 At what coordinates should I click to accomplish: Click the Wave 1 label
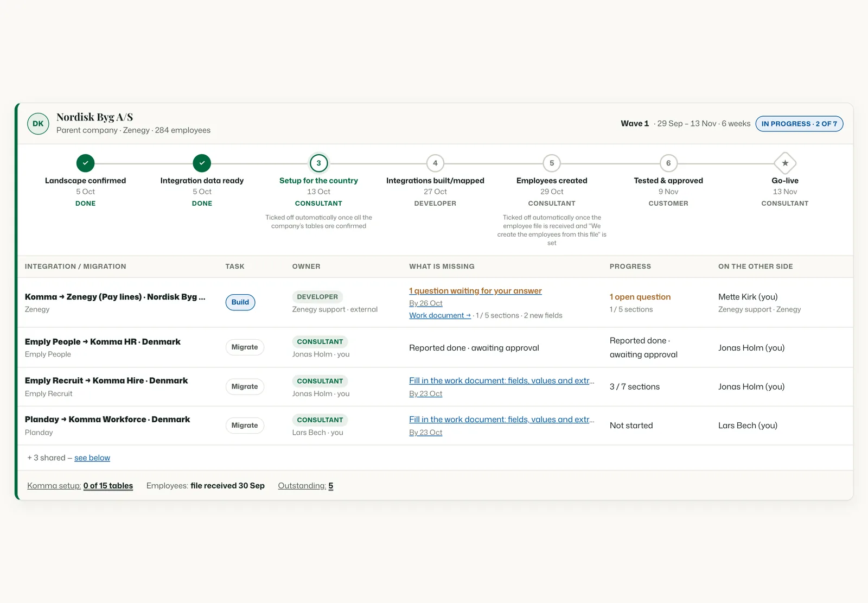tap(635, 124)
